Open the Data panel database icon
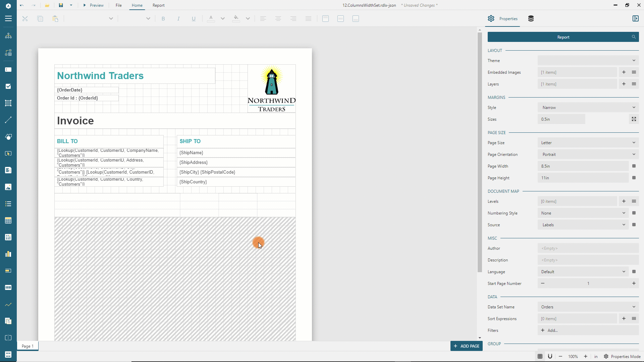This screenshot has width=644, height=362. click(x=531, y=19)
